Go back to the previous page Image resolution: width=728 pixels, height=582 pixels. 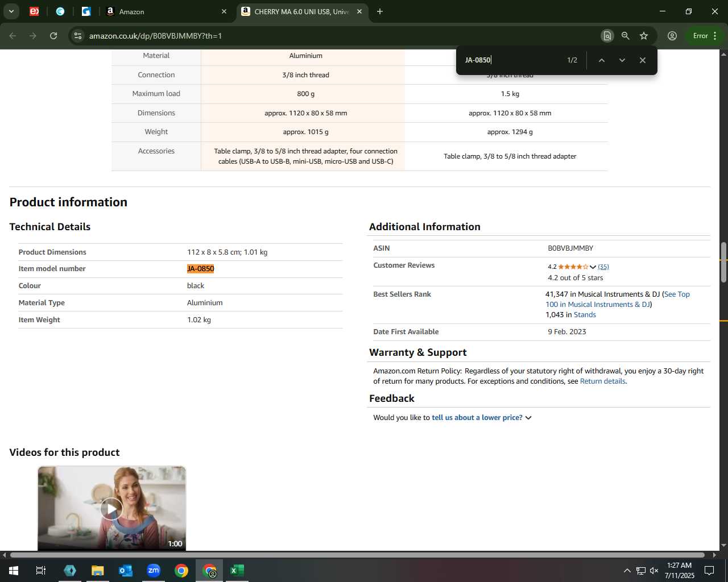tap(13, 36)
